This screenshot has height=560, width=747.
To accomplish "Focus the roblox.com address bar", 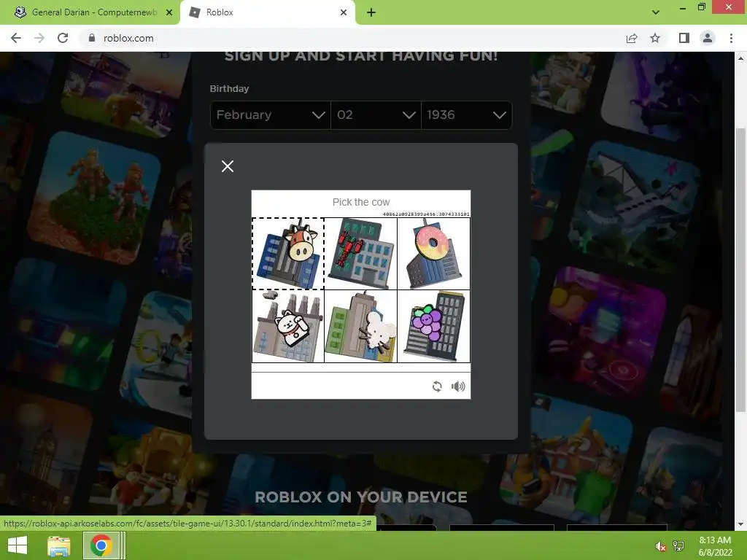I will 352,38.
